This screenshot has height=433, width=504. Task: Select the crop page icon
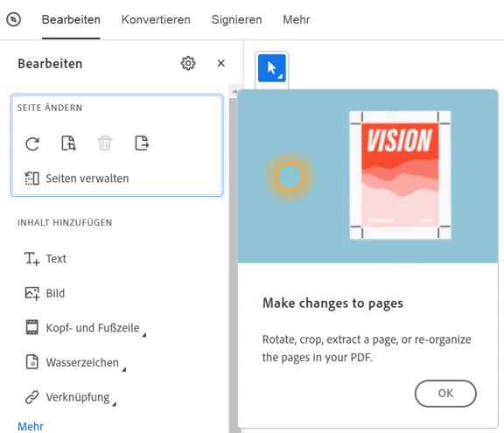pos(68,143)
